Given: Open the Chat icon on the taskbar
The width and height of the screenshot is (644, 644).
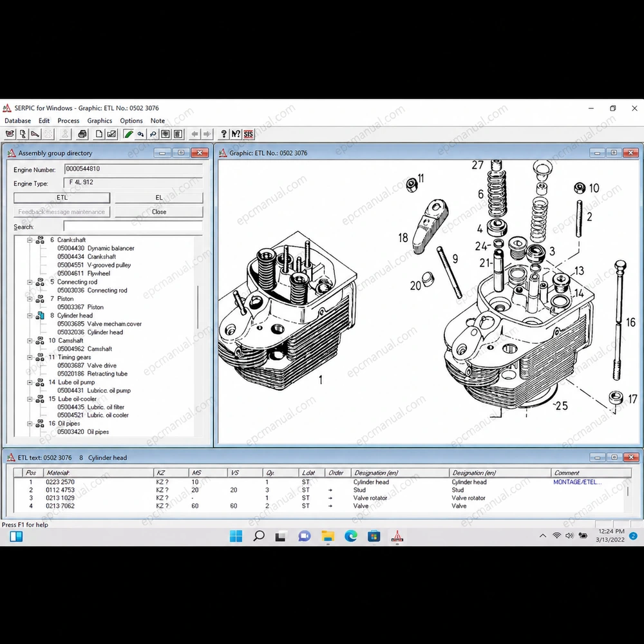Looking at the screenshot, I should (305, 536).
